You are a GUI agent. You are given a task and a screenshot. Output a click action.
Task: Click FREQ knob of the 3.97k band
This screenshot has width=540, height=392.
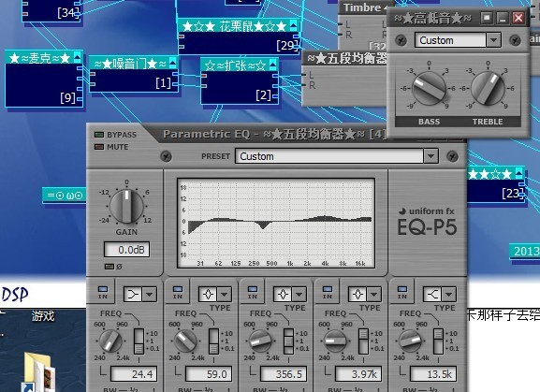tap(335, 341)
